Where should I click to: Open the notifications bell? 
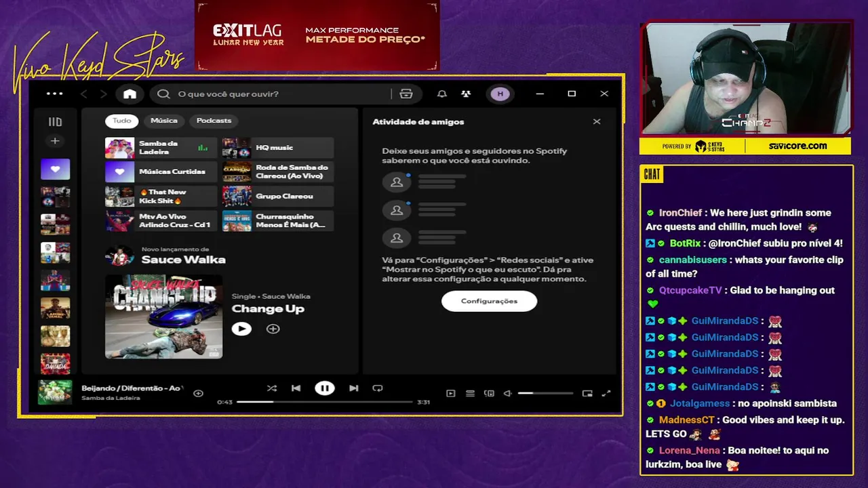(442, 94)
